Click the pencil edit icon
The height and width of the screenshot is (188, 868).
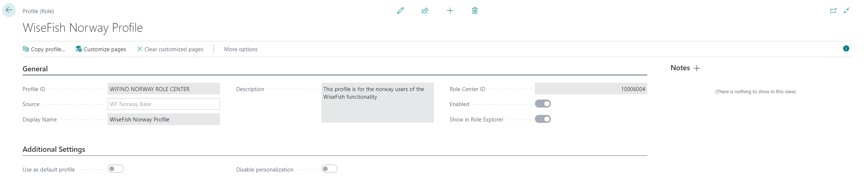[x=400, y=11]
